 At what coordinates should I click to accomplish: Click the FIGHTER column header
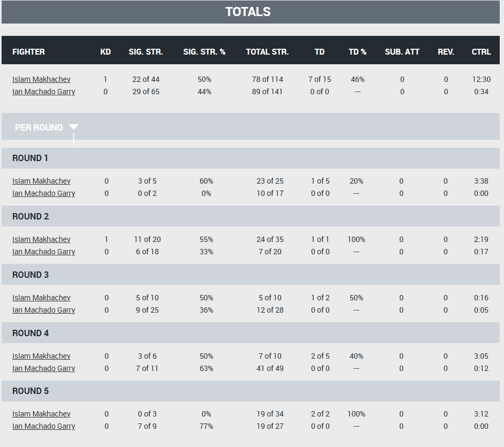(28, 52)
